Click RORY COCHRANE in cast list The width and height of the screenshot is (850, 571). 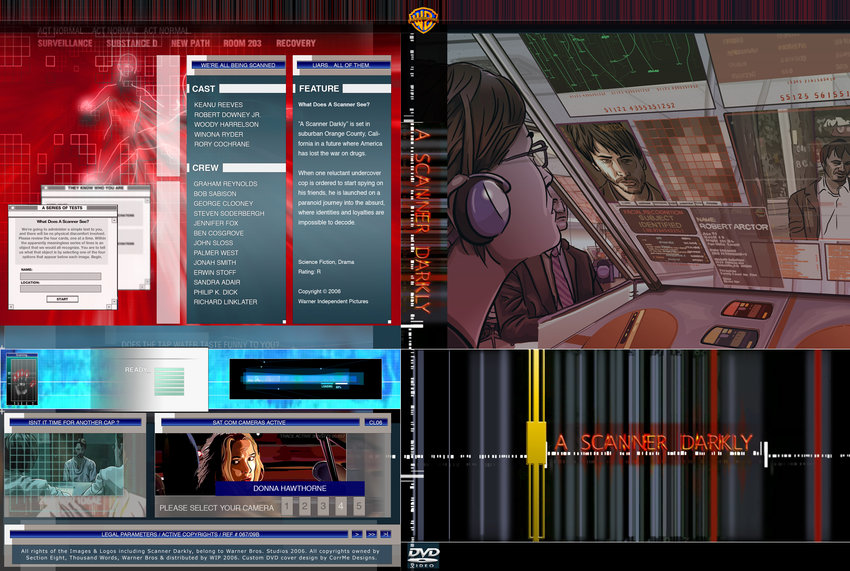tap(222, 144)
